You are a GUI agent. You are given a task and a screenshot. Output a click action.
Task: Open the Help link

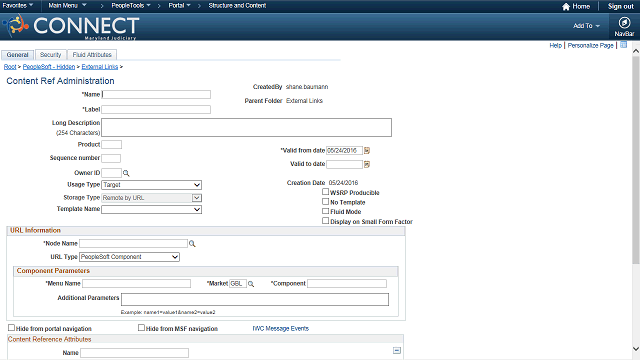point(555,45)
